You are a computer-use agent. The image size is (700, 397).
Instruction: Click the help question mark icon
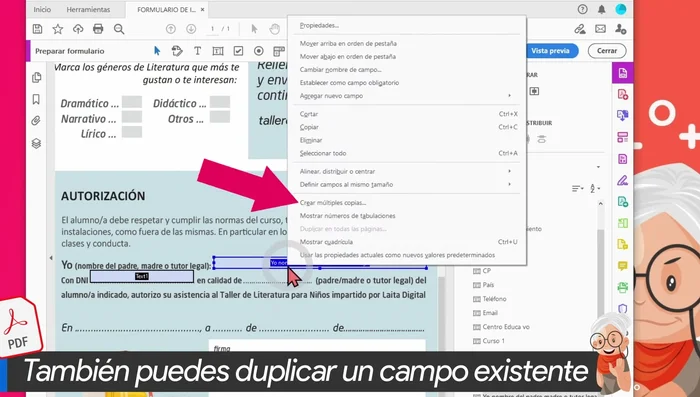pyautogui.click(x=582, y=9)
